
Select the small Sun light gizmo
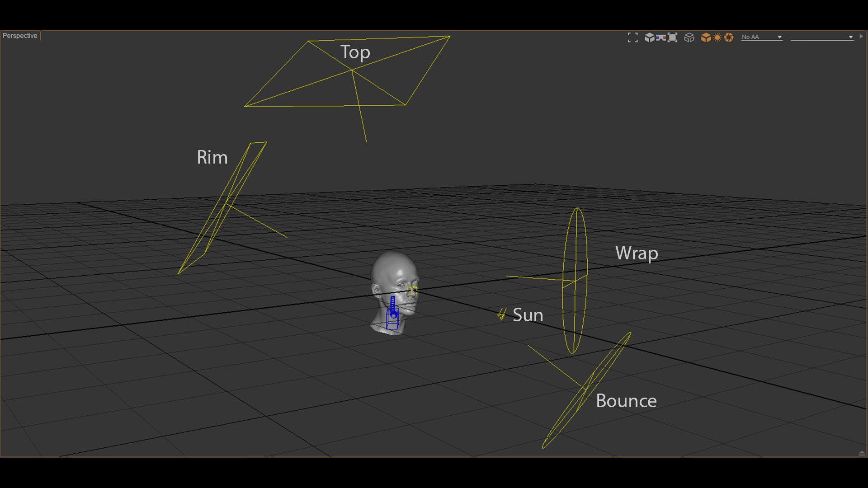click(x=502, y=314)
